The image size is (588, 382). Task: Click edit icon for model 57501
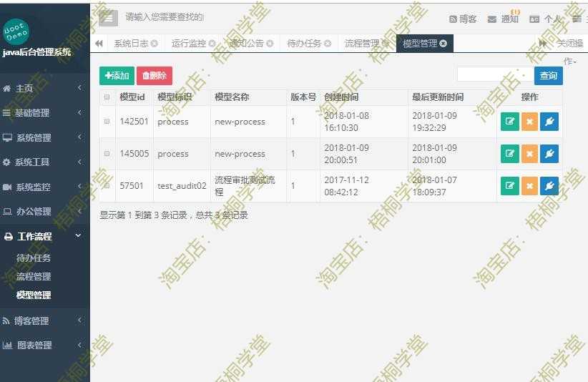coord(509,186)
